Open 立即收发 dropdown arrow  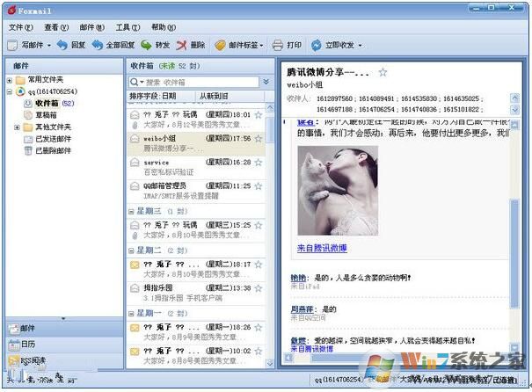(x=360, y=46)
